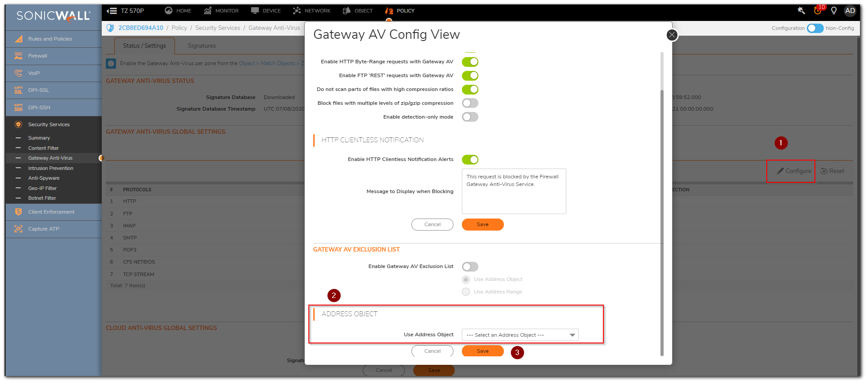This screenshot has width=868, height=384.
Task: Open Anti-Spyware in the sidebar
Action: (x=44, y=178)
